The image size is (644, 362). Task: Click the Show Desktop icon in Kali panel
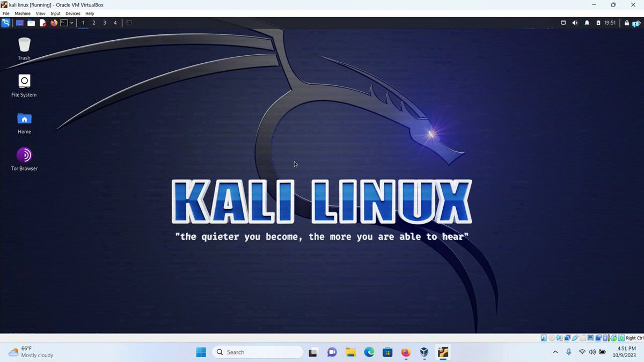20,23
